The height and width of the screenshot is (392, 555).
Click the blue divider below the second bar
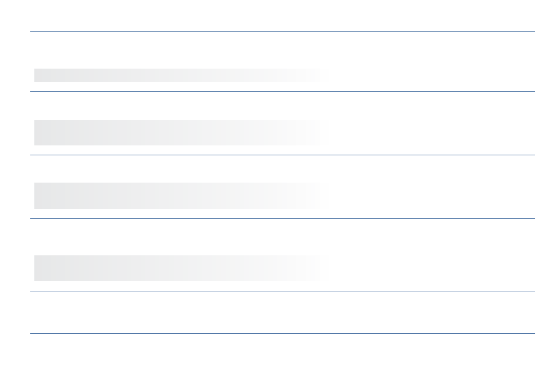283,155
